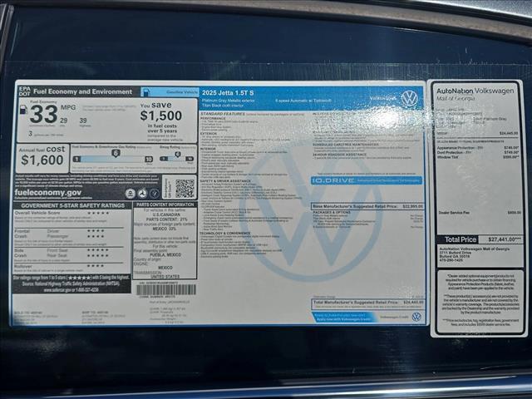Click the barcode below Parts Content Information

coord(165,289)
